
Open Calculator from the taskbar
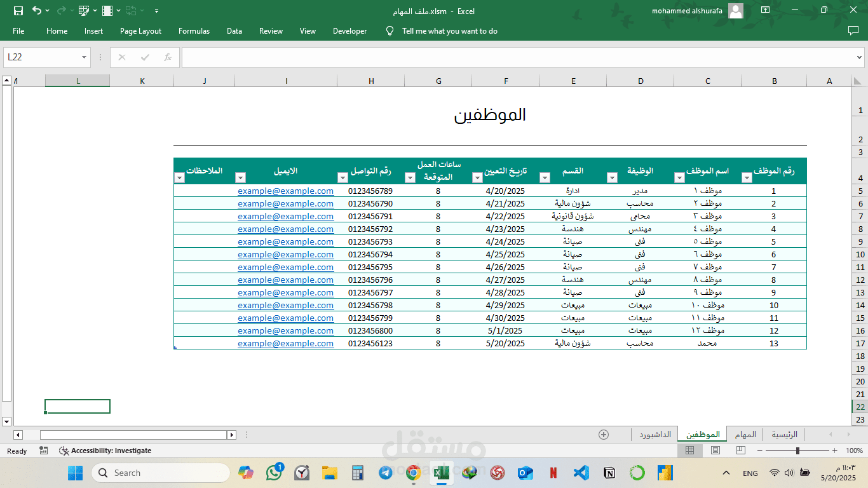click(x=358, y=473)
